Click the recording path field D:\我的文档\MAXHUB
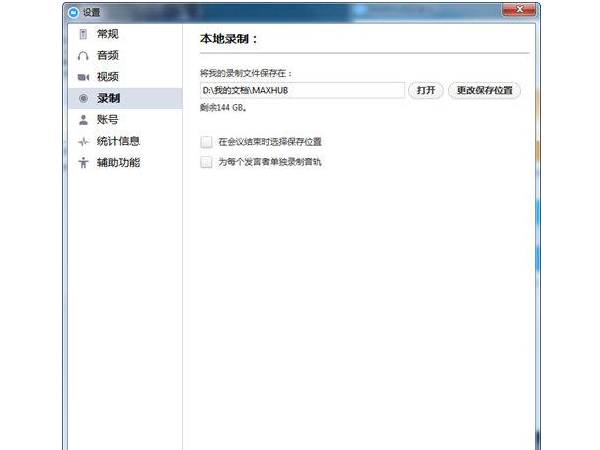The height and width of the screenshot is (450, 600). [x=301, y=90]
